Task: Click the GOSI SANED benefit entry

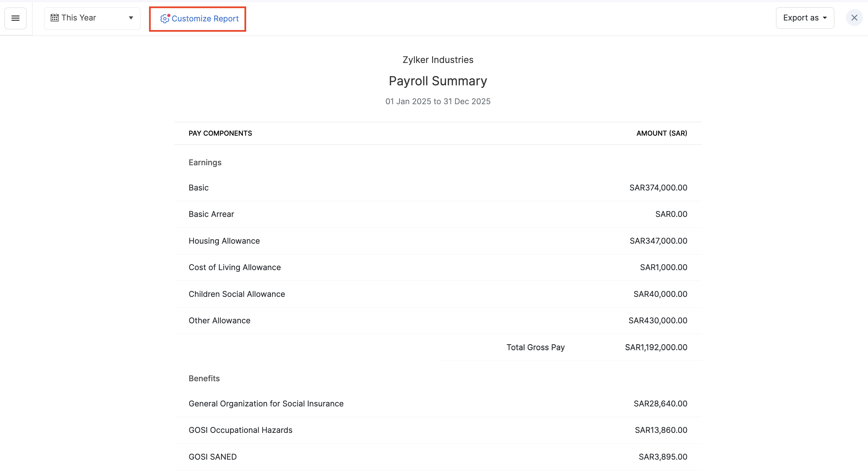Action: [x=213, y=457]
